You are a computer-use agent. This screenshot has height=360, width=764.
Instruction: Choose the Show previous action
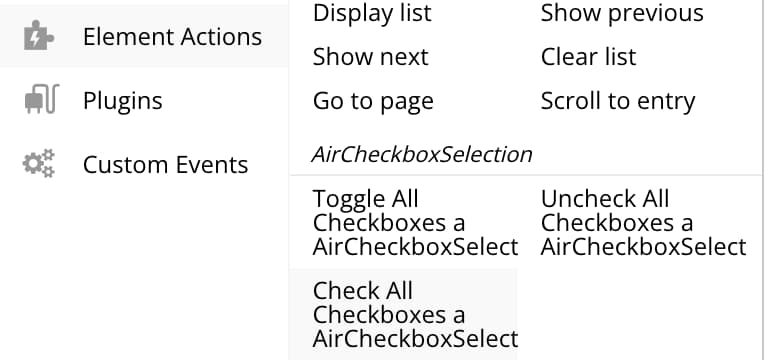coord(622,13)
